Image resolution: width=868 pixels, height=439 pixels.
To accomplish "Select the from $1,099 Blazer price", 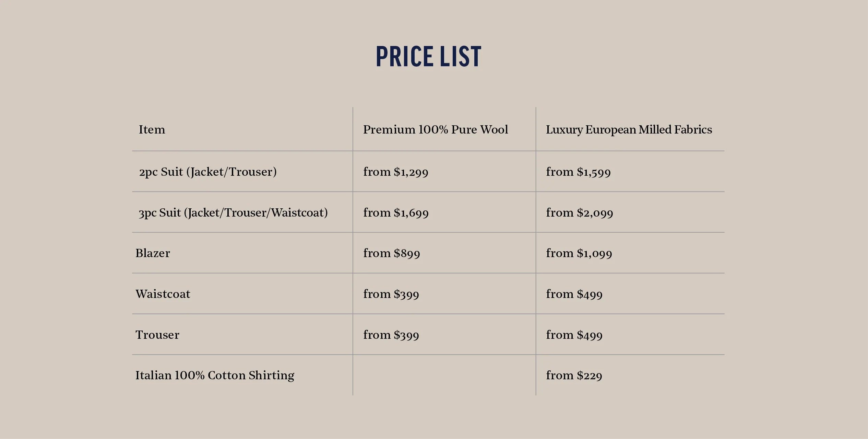I will pyautogui.click(x=579, y=253).
